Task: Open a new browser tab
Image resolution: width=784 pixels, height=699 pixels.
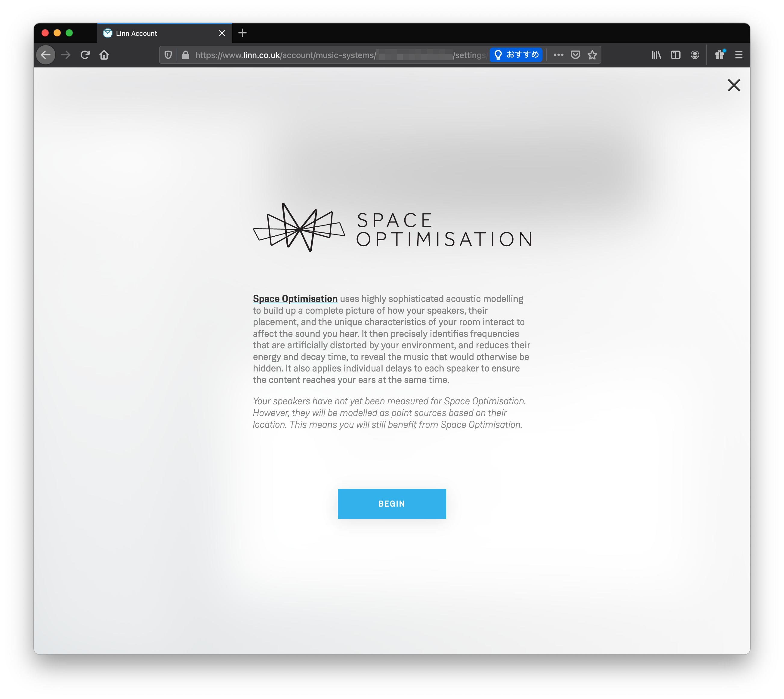Action: point(242,33)
